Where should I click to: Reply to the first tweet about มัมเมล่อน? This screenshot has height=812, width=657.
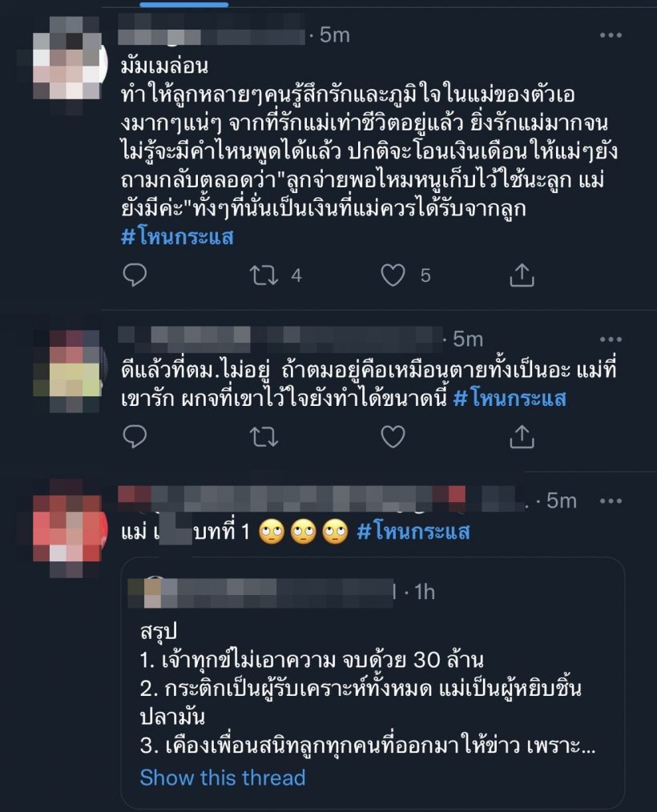[135, 275]
